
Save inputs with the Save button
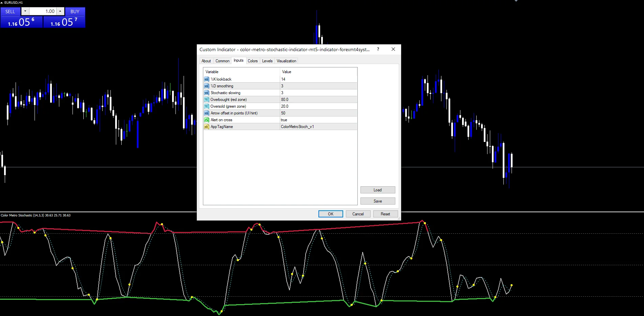[378, 201]
